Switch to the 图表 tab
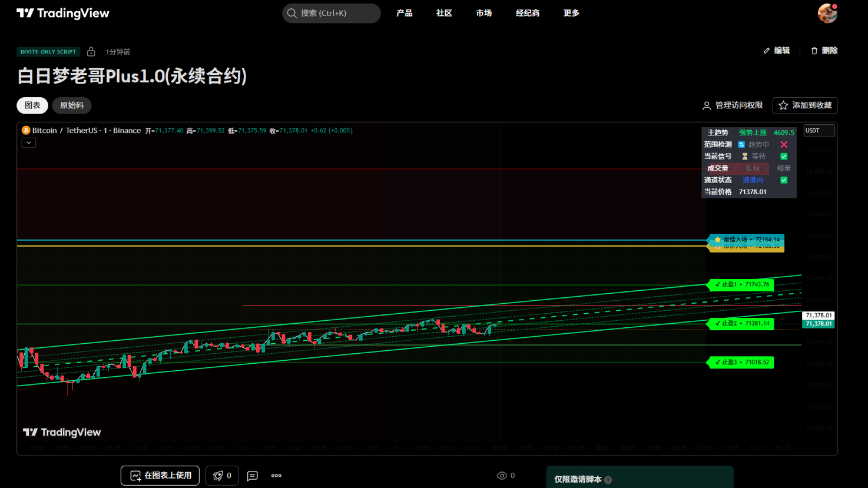The image size is (868, 488). pyautogui.click(x=32, y=105)
